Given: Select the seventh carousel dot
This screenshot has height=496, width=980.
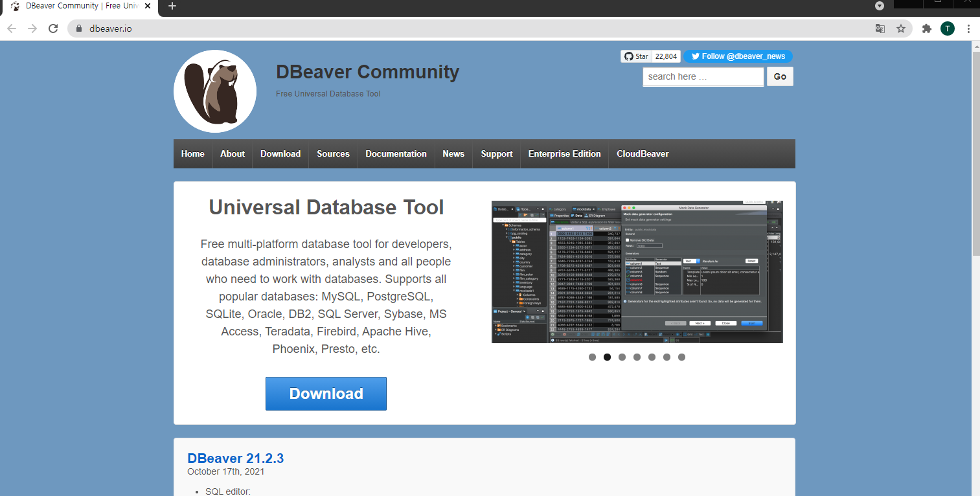Looking at the screenshot, I should pyautogui.click(x=681, y=357).
